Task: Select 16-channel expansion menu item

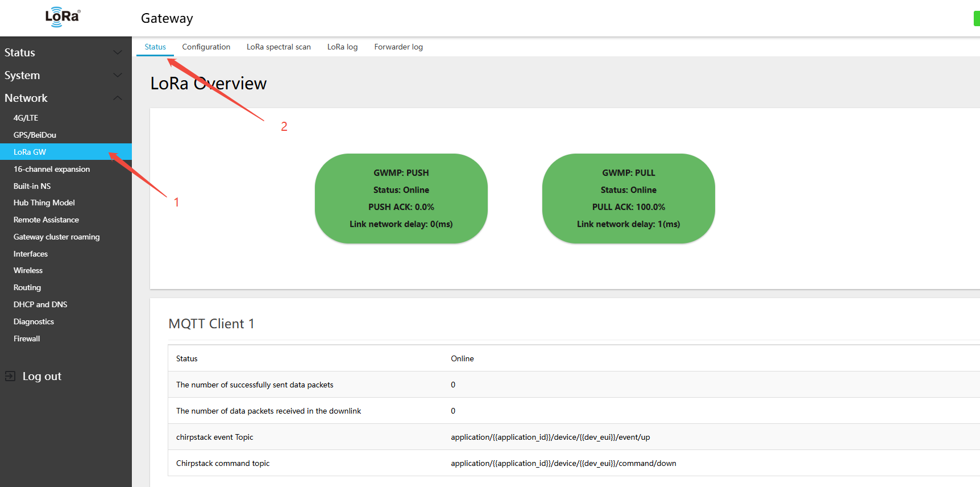Action: click(52, 169)
